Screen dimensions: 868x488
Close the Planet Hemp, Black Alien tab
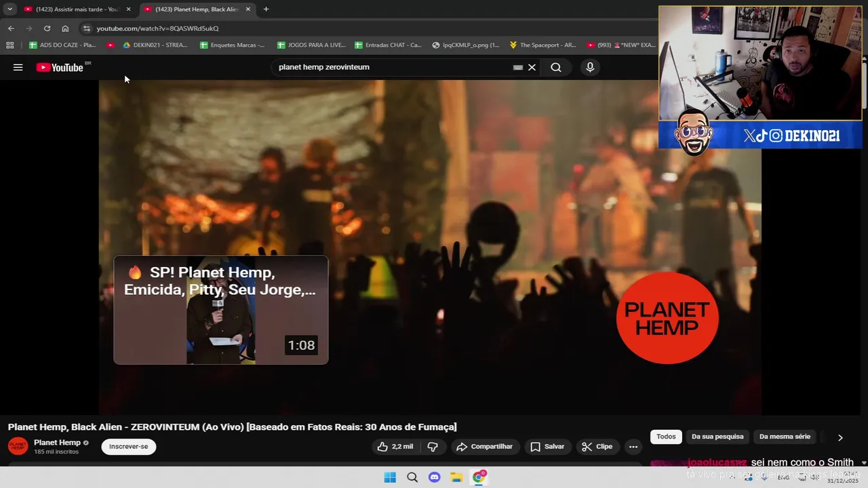click(x=248, y=9)
